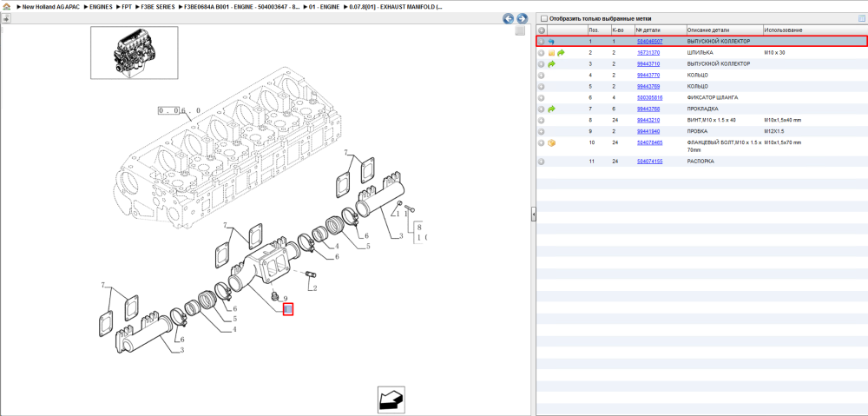Open part number link 99443710
The image size is (868, 416).
pyautogui.click(x=648, y=64)
